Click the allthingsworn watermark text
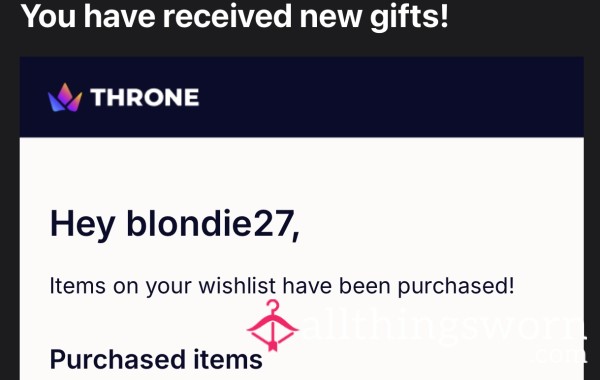The width and height of the screenshot is (600, 380). (x=444, y=326)
